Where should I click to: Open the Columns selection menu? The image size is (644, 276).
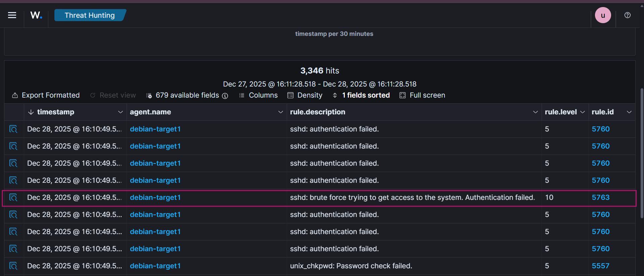pos(258,95)
